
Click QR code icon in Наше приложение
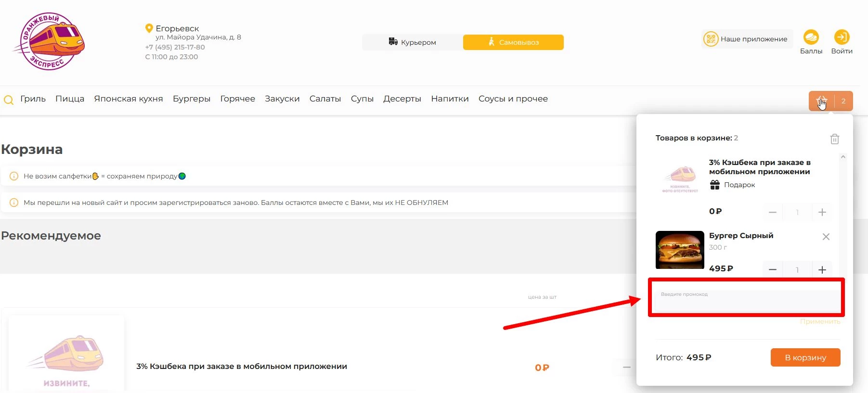711,39
